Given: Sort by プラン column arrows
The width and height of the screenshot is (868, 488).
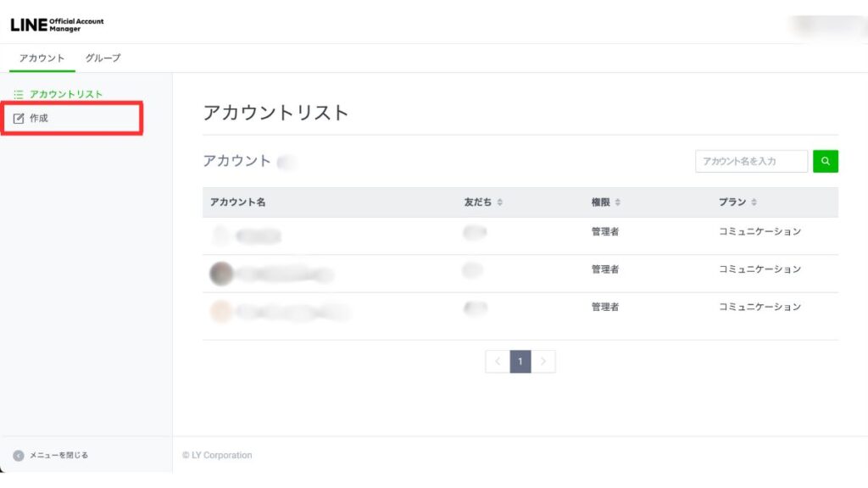Looking at the screenshot, I should (x=754, y=202).
